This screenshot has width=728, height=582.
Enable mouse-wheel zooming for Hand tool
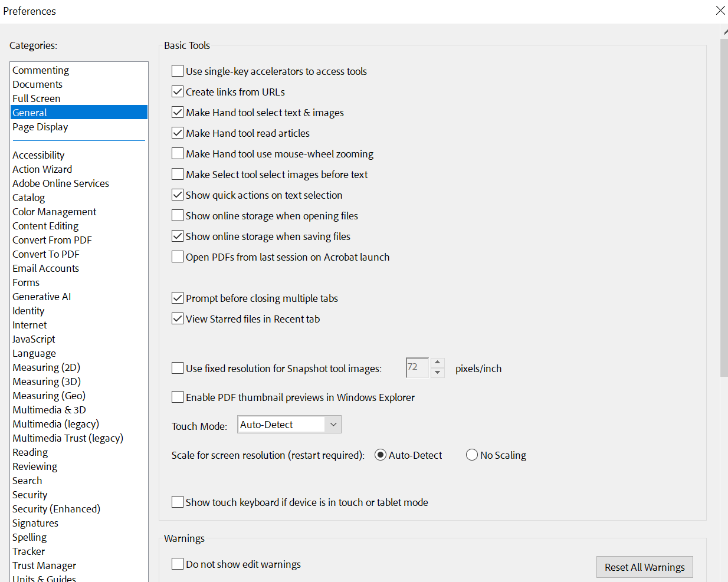pyautogui.click(x=178, y=153)
